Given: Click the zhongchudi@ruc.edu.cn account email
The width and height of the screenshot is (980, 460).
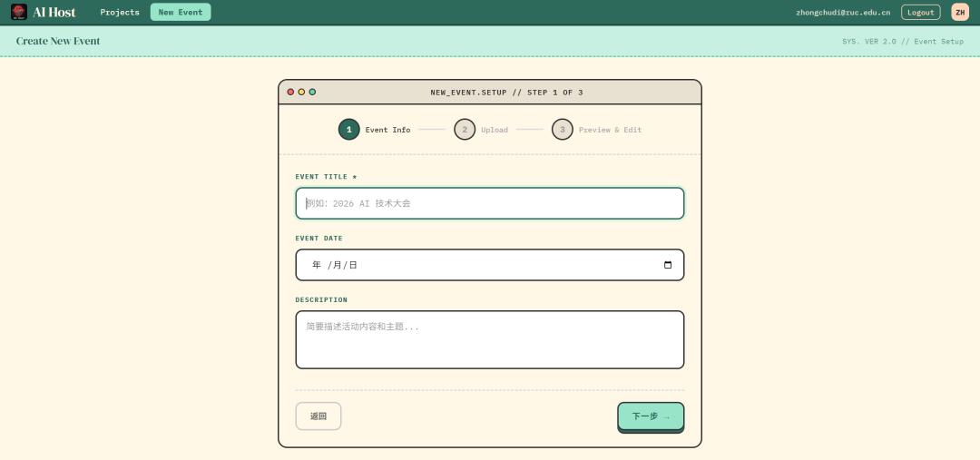Looking at the screenshot, I should [843, 12].
